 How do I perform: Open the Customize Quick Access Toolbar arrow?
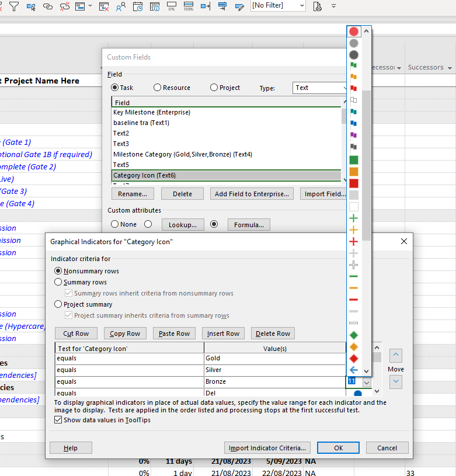coord(333,6)
